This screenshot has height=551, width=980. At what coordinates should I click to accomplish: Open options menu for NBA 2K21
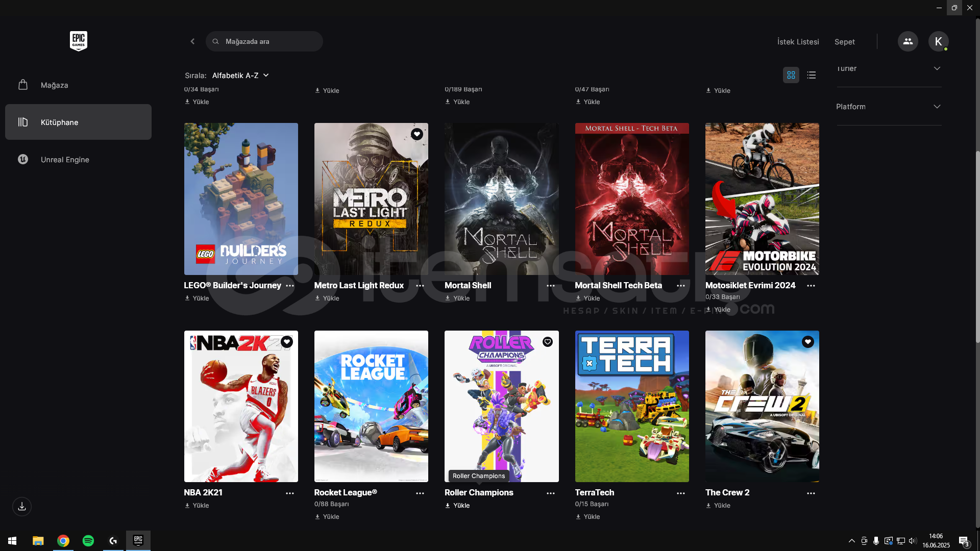point(290,493)
